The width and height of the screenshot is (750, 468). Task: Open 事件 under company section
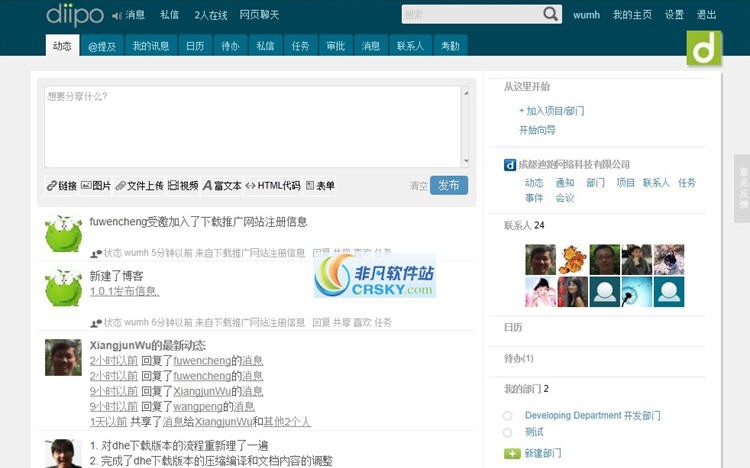(x=534, y=198)
